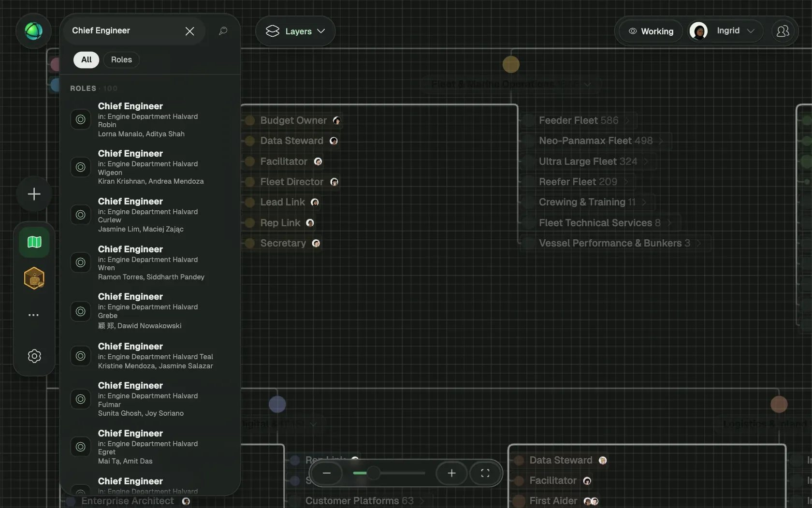Open the Ingrid user dropdown

tap(751, 31)
